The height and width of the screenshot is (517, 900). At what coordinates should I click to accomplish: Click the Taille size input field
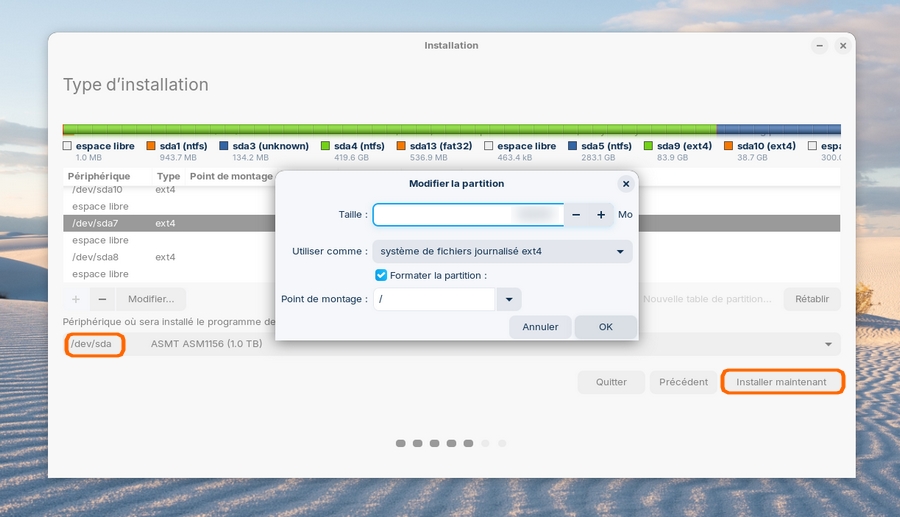click(x=467, y=215)
